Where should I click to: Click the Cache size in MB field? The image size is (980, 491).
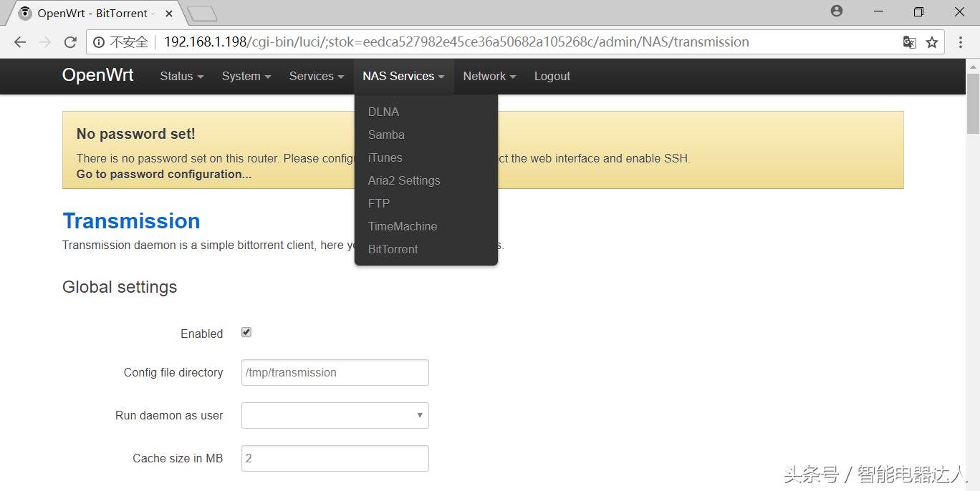click(335, 458)
